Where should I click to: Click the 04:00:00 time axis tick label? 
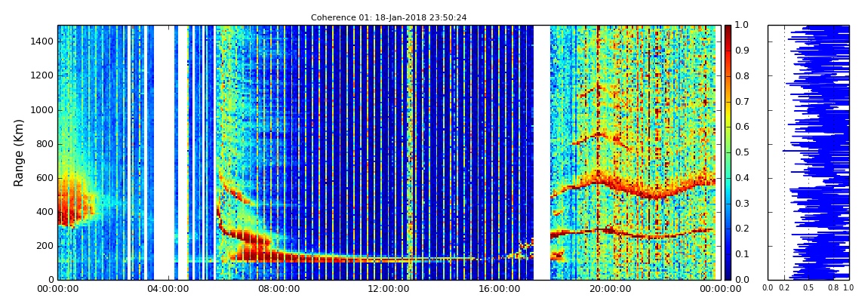(167, 288)
